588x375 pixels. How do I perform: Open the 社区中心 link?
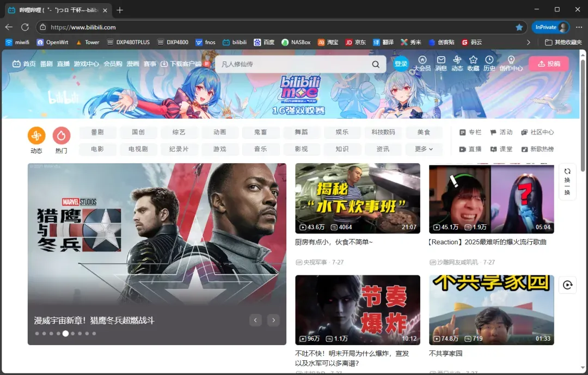point(537,132)
